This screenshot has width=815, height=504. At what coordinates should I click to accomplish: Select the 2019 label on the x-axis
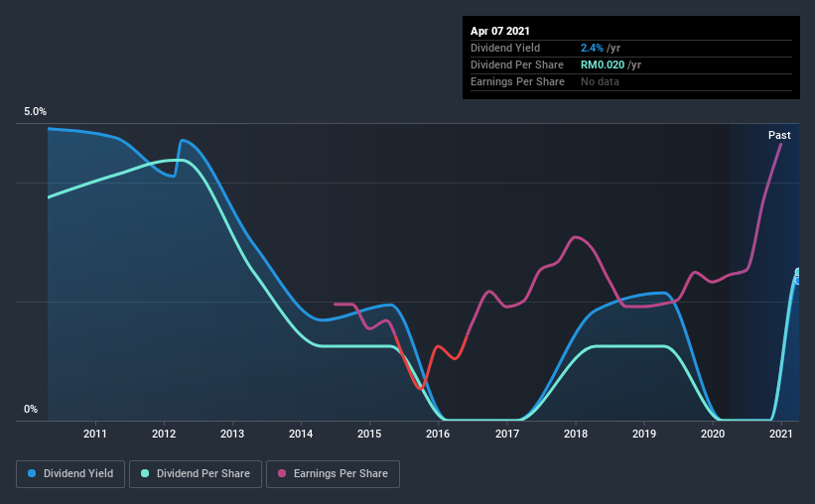click(x=644, y=434)
